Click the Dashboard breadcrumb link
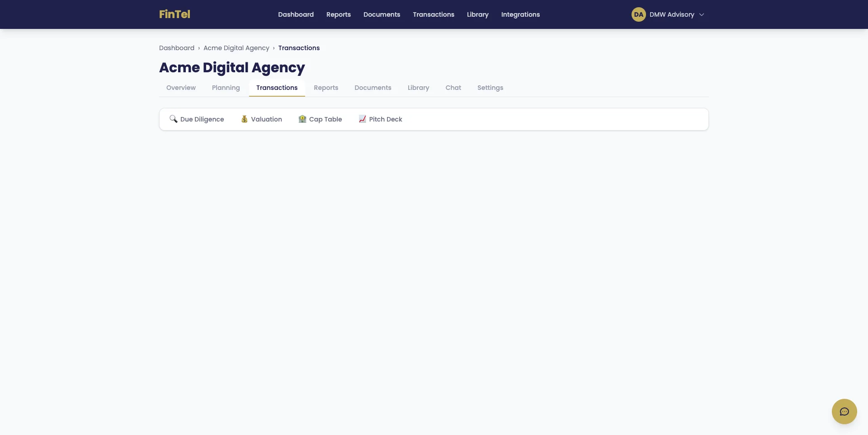 coord(176,48)
